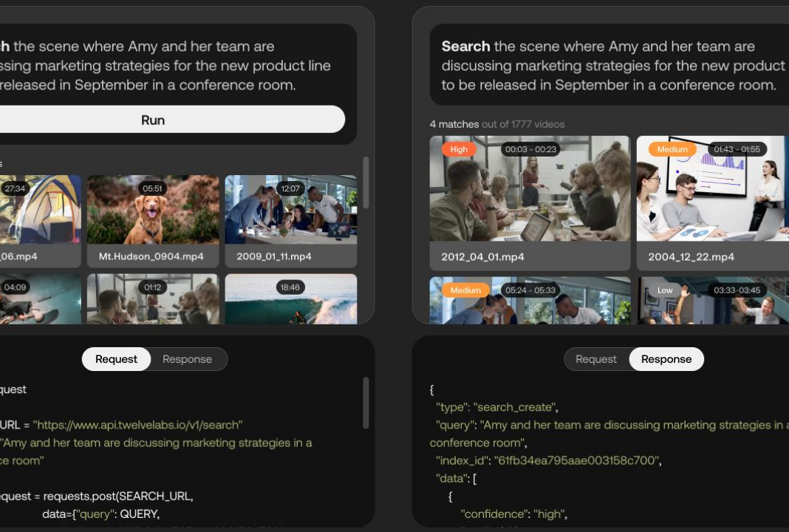The image size is (789, 532).
Task: Click the data={"query": QUERY, code line
Action: 100,514
